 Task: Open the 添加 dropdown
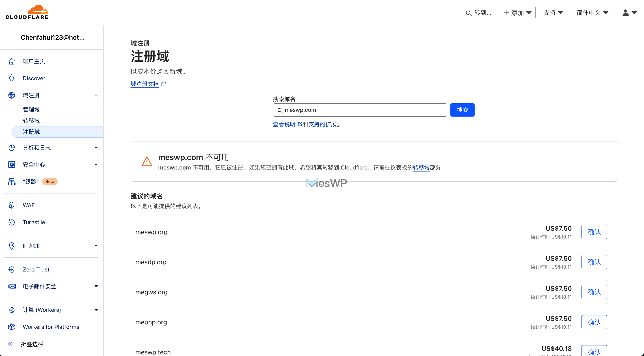pyautogui.click(x=517, y=13)
